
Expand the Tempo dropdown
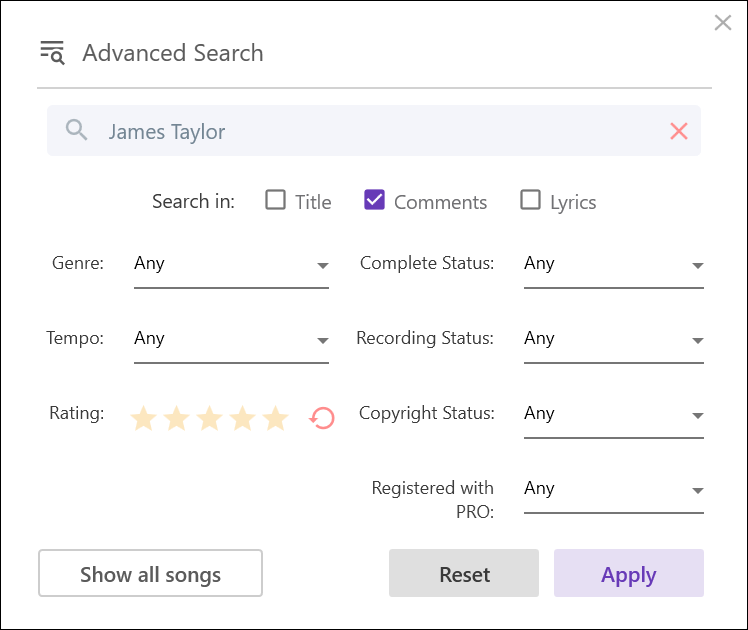click(x=231, y=340)
